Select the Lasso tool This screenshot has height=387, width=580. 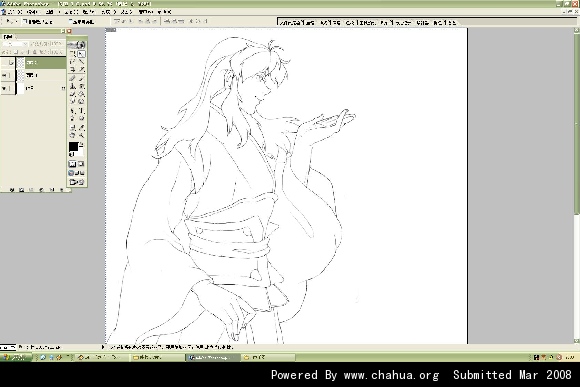tap(72, 61)
